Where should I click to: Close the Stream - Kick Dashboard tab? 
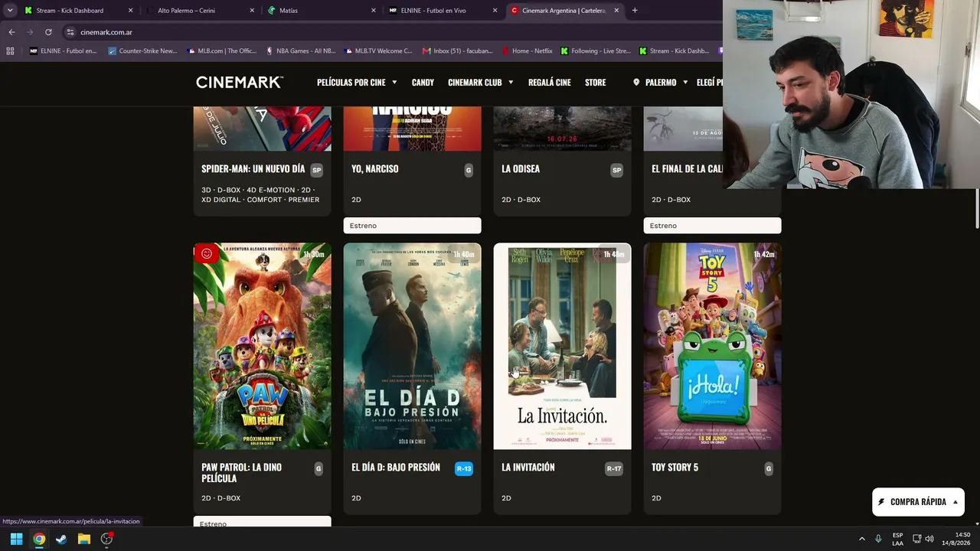pos(130,11)
